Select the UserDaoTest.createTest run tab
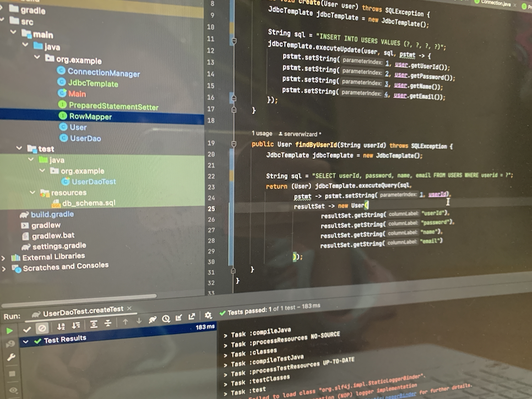This screenshot has width=532, height=399. pyautogui.click(x=83, y=311)
